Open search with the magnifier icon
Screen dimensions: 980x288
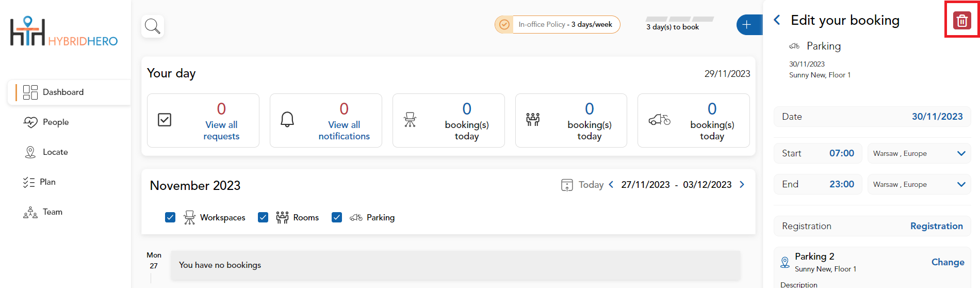click(x=153, y=26)
